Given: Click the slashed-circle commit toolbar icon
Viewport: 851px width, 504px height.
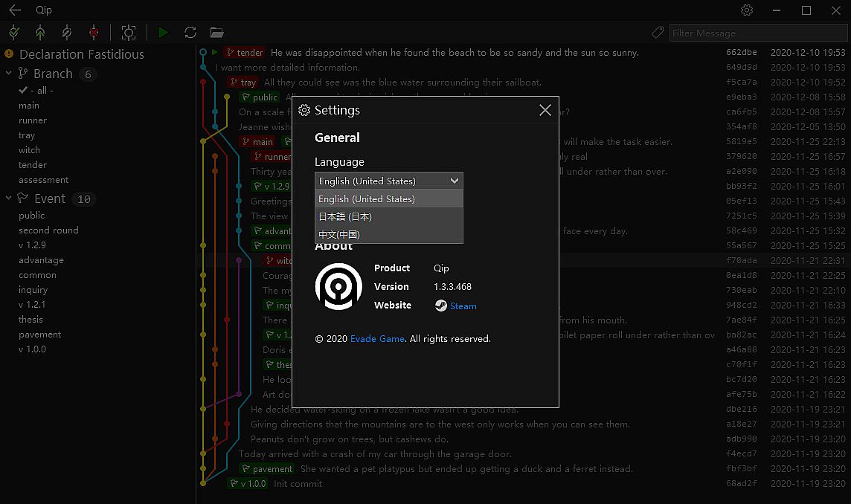Looking at the screenshot, I should point(67,32).
